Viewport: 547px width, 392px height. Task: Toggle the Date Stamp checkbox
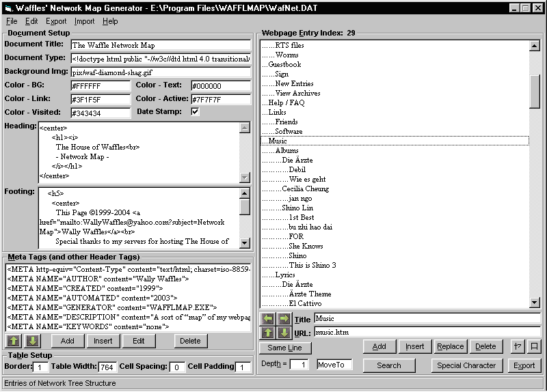[x=195, y=112]
